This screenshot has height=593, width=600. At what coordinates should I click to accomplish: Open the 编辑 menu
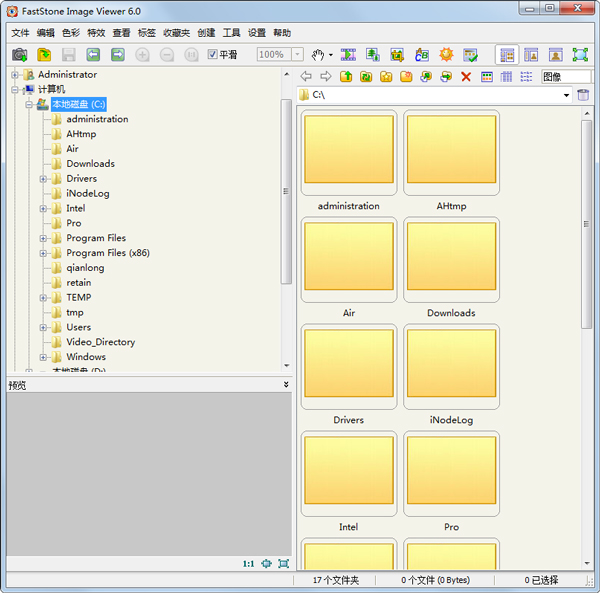tap(46, 33)
